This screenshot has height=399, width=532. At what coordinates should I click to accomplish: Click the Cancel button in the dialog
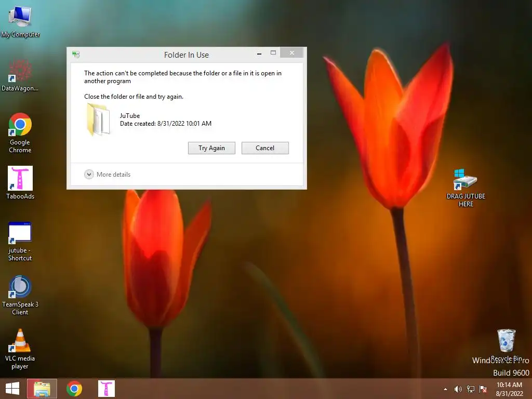pyautogui.click(x=265, y=148)
